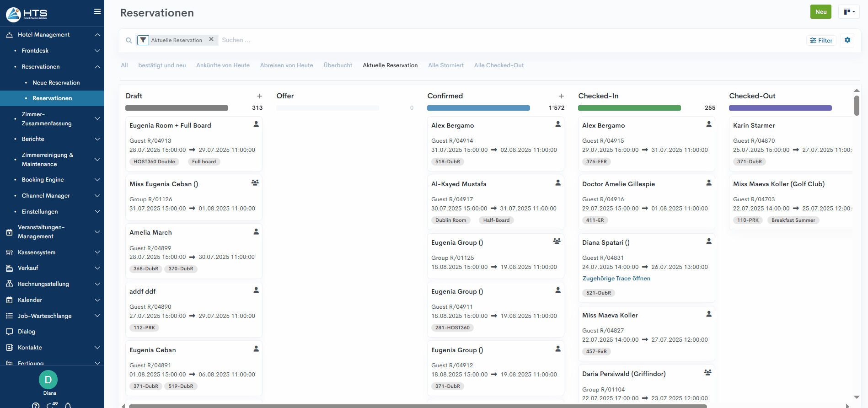Open the settings gear next to Filter
Image resolution: width=868 pixels, height=408 pixels.
[x=847, y=40]
